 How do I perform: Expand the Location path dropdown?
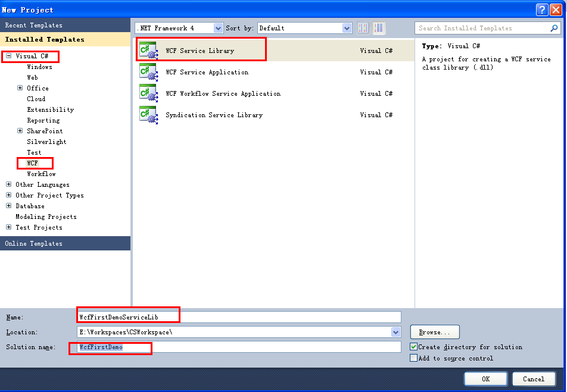pos(395,332)
